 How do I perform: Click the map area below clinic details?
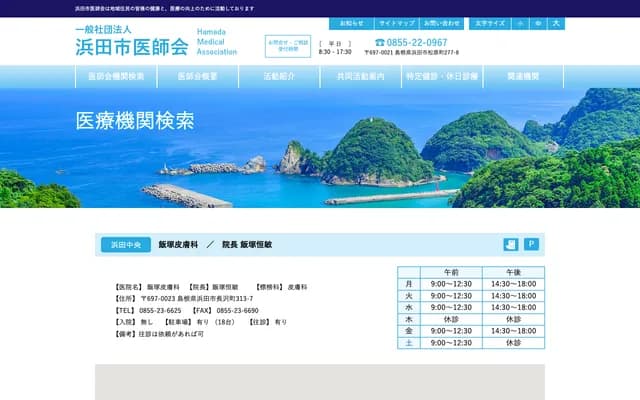tap(320, 382)
